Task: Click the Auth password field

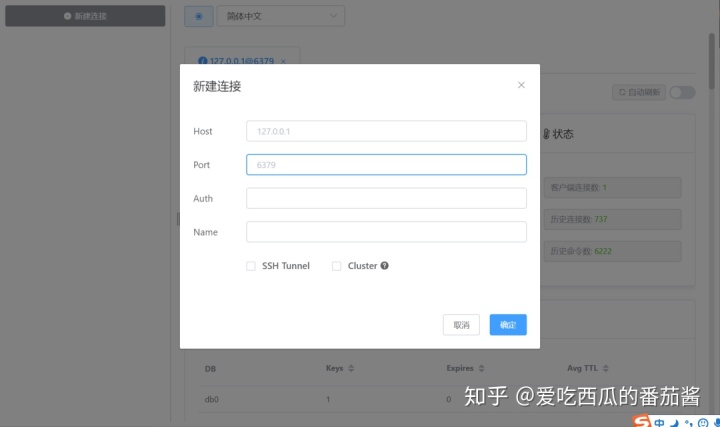Action: [x=386, y=198]
